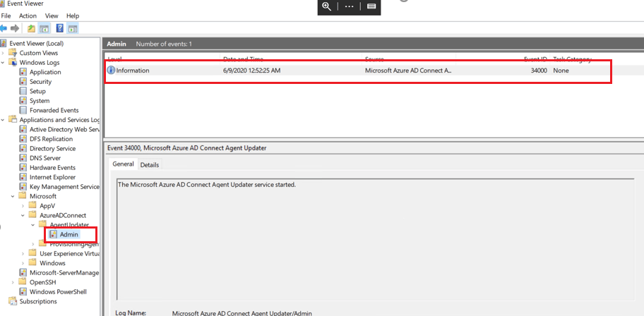Click the blue Help question mark icon
This screenshot has width=644, height=316.
coord(60,28)
